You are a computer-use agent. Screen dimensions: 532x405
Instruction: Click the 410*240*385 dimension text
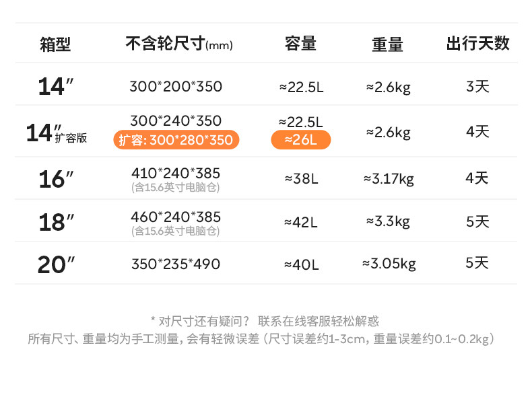click(x=176, y=173)
